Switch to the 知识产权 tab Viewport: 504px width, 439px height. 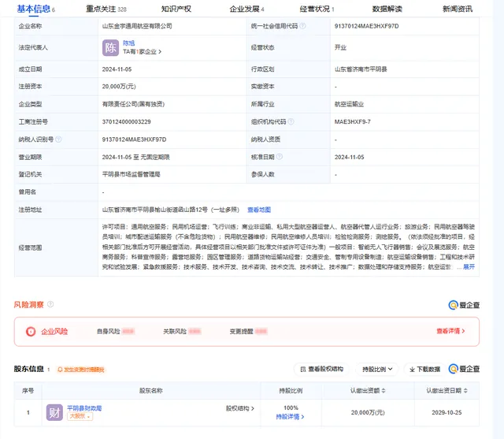pyautogui.click(x=176, y=9)
